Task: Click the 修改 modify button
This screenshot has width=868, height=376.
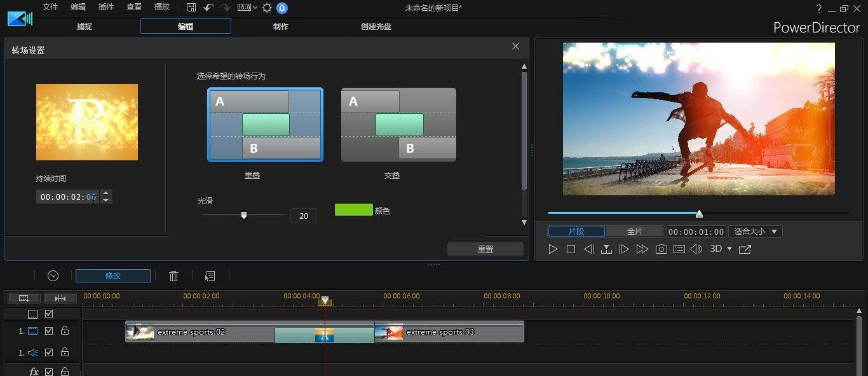Action: tap(113, 275)
